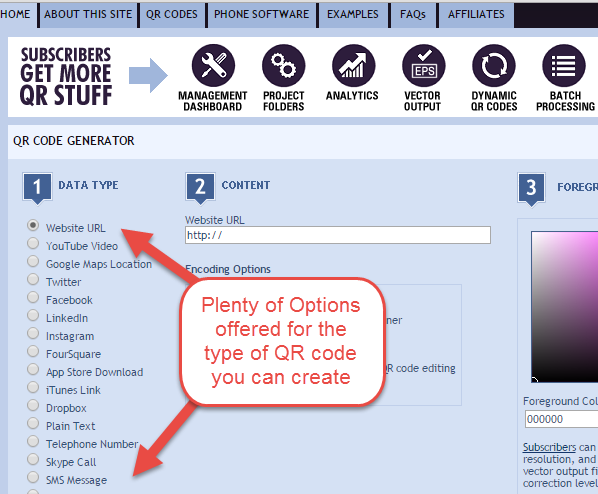Select the Website URL radio button
The height and width of the screenshot is (494, 598).
pyautogui.click(x=33, y=225)
